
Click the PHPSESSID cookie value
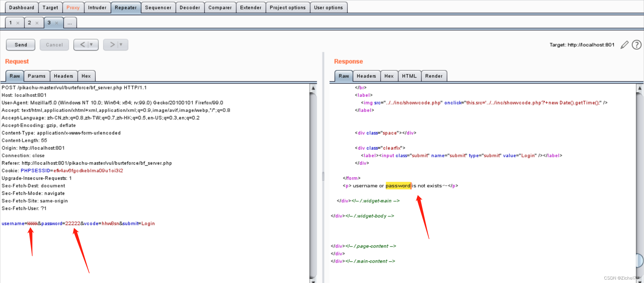click(88, 171)
